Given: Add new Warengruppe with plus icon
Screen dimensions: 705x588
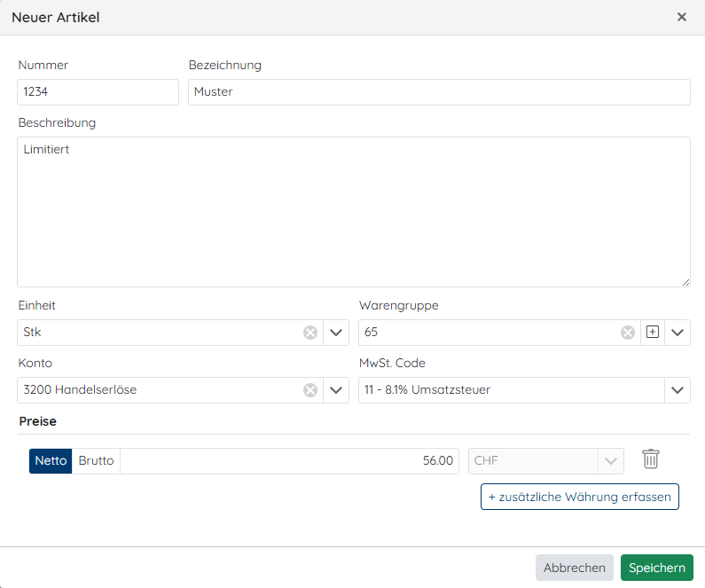Looking at the screenshot, I should (653, 333).
